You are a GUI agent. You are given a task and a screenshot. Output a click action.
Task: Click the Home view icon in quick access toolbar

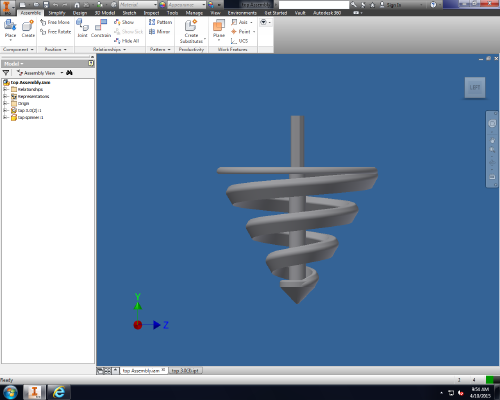click(x=77, y=5)
